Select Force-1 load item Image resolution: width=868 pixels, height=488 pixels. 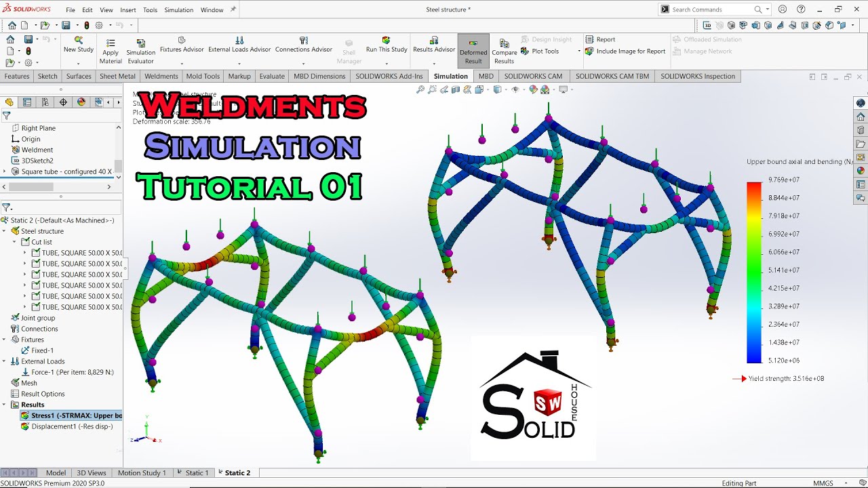tap(68, 372)
